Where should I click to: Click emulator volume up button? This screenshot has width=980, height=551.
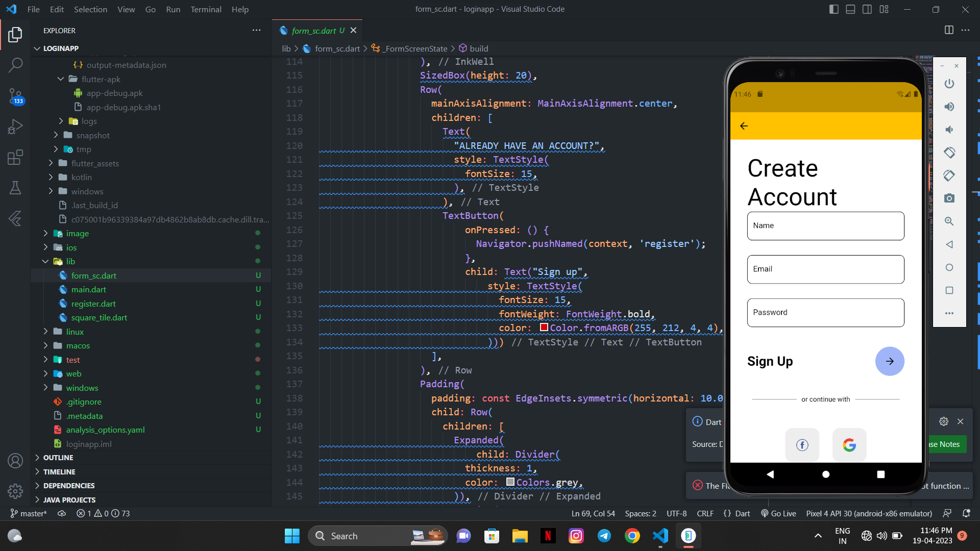[x=949, y=107]
